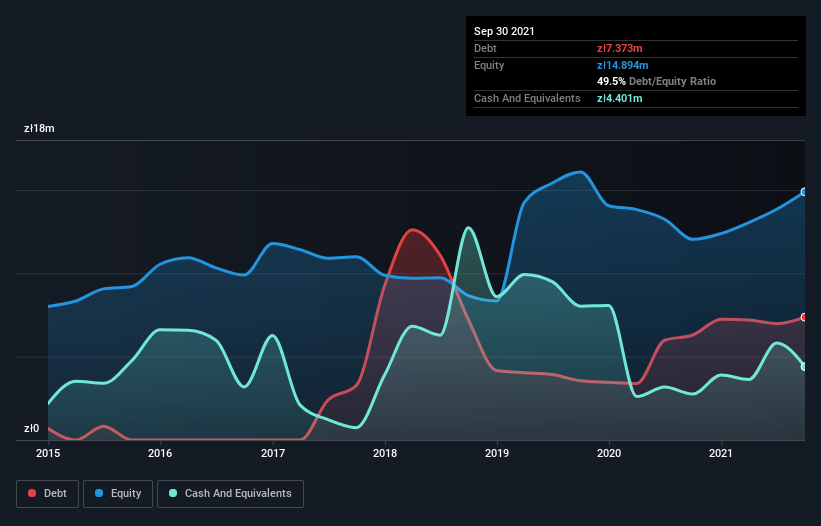821x526 pixels.
Task: Click the 2021 x-axis label
Action: coord(721,453)
